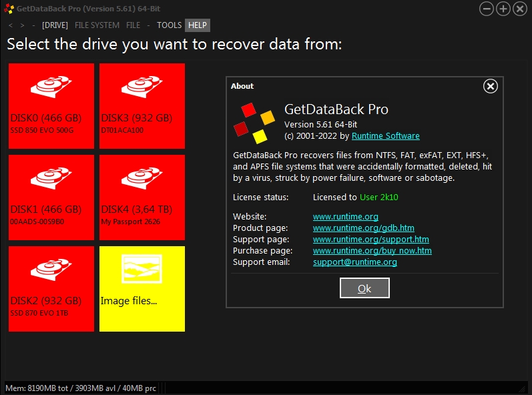Go to the [DRIVE] step
This screenshot has width=532, height=395.
click(55, 25)
